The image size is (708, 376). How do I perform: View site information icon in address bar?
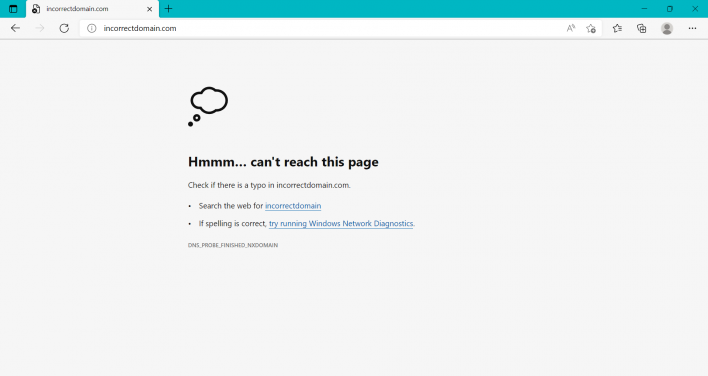click(92, 28)
